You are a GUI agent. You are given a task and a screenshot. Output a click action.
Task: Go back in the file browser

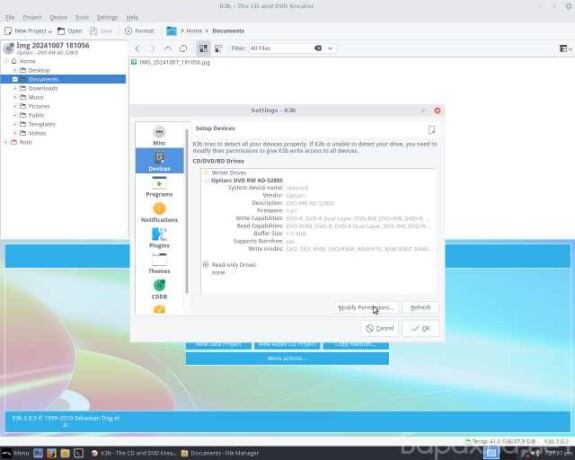tap(138, 48)
